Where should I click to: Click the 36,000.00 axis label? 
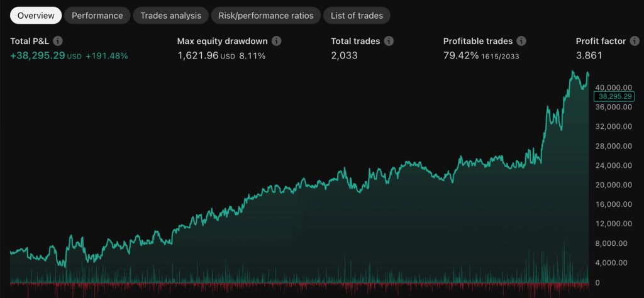[x=614, y=107]
